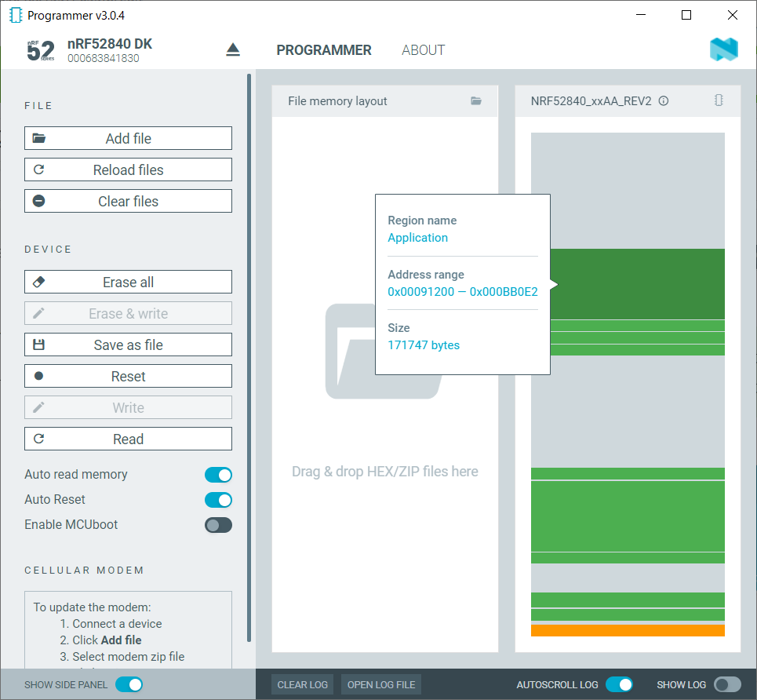
Task: Click the nRF52 series device logo
Action: tap(41, 51)
